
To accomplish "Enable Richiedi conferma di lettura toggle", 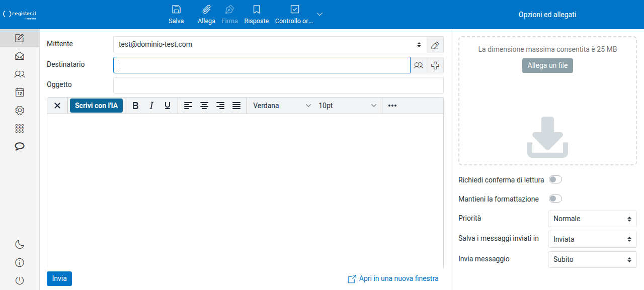I will click(x=555, y=179).
